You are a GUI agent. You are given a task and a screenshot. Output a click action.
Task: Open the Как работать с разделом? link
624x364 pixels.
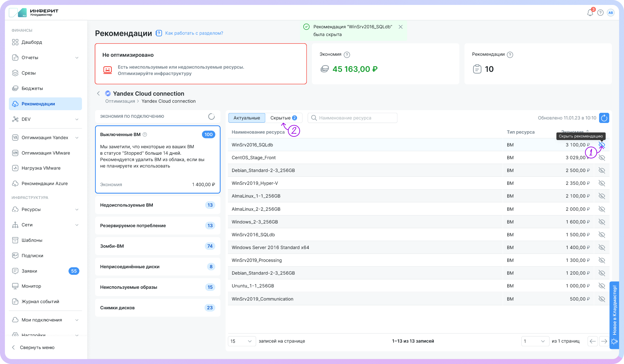pyautogui.click(x=194, y=33)
